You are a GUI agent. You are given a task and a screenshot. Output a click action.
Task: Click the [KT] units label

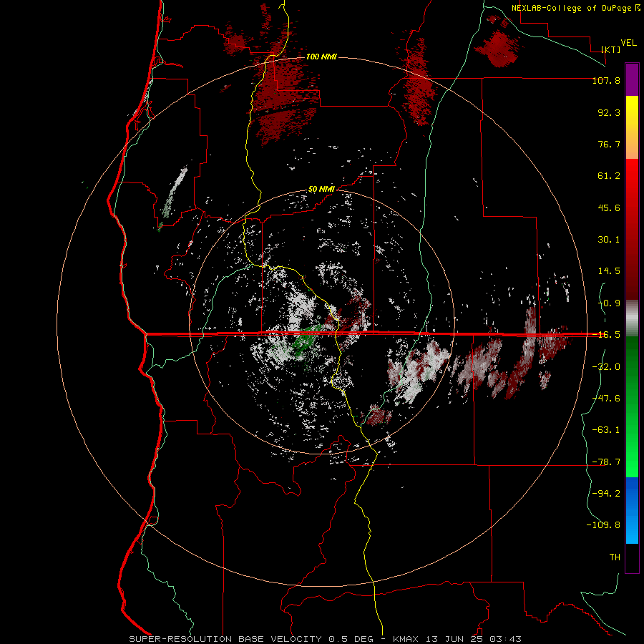coord(611,49)
